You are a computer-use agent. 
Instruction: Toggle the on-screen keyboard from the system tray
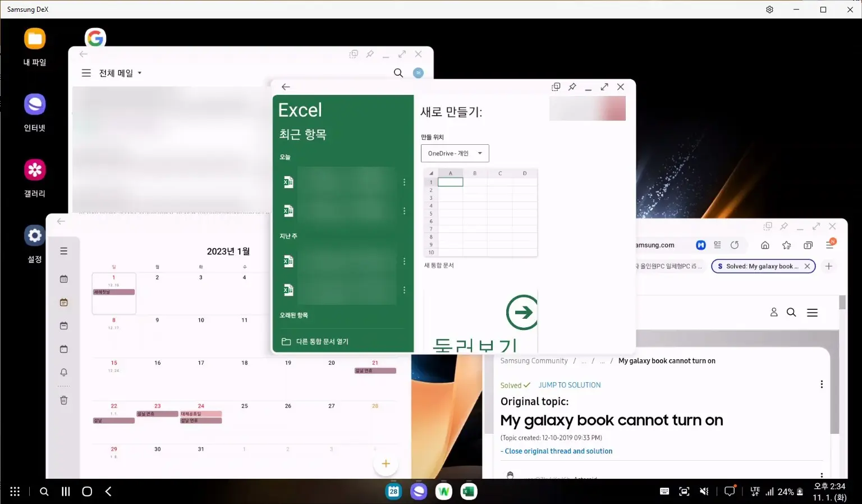tap(664, 491)
